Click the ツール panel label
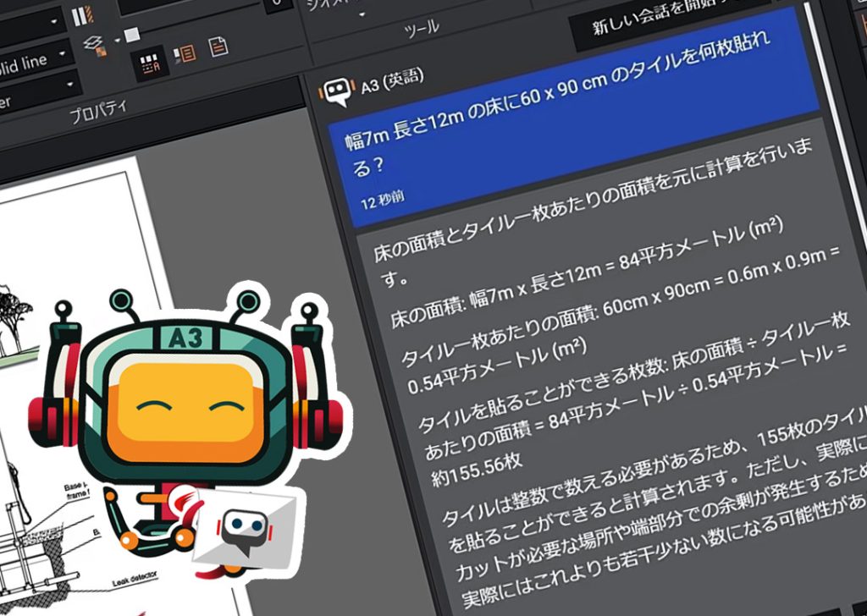This screenshot has height=616, width=867. tap(418, 28)
